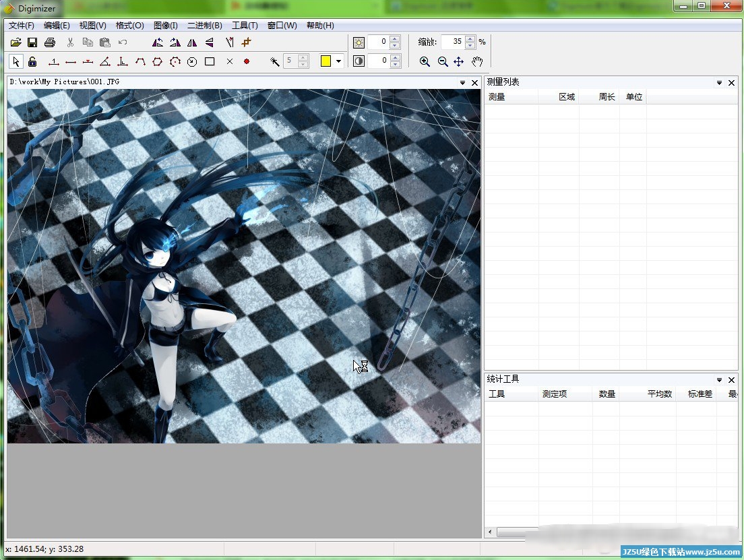Open the 视图(V) menu
Image resolution: width=744 pixels, height=560 pixels.
(92, 26)
